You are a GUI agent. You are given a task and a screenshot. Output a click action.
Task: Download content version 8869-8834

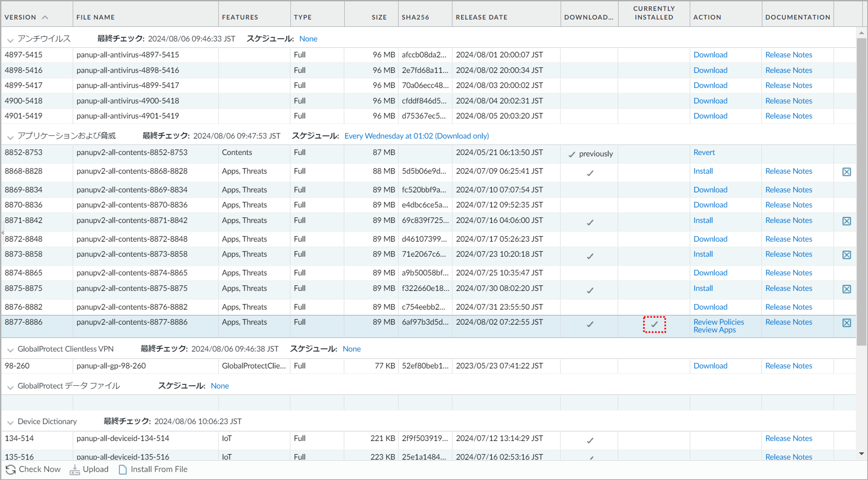tap(710, 190)
